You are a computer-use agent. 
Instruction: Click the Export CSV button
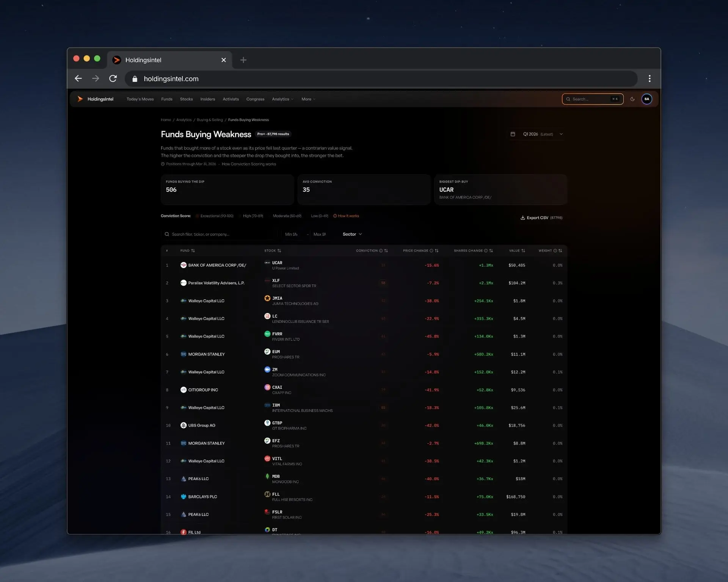(541, 217)
